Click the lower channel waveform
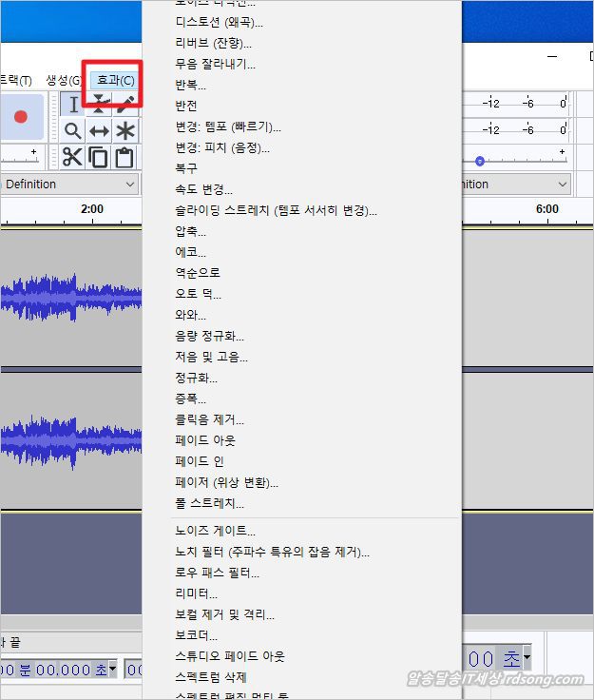The image size is (594, 700). coord(71,440)
